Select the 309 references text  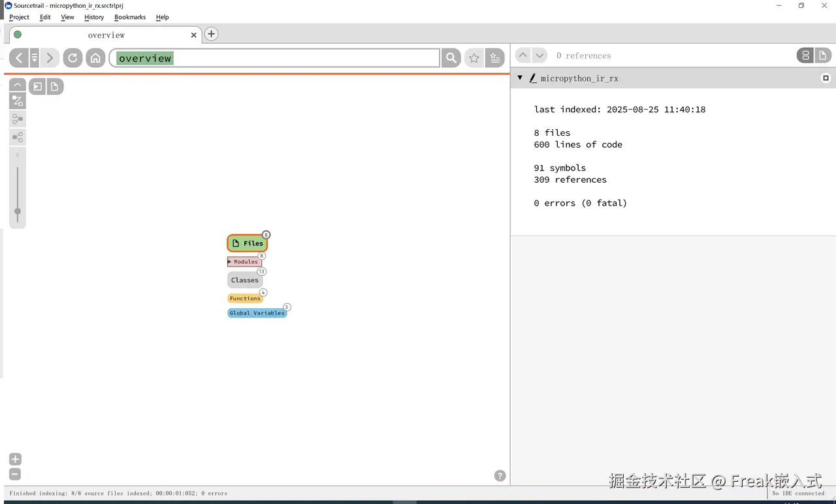pyautogui.click(x=570, y=180)
